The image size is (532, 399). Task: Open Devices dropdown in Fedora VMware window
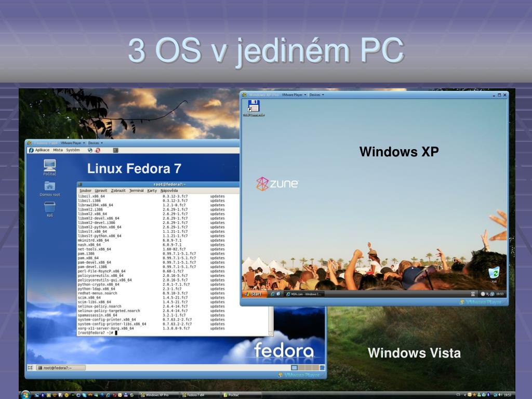click(x=95, y=143)
